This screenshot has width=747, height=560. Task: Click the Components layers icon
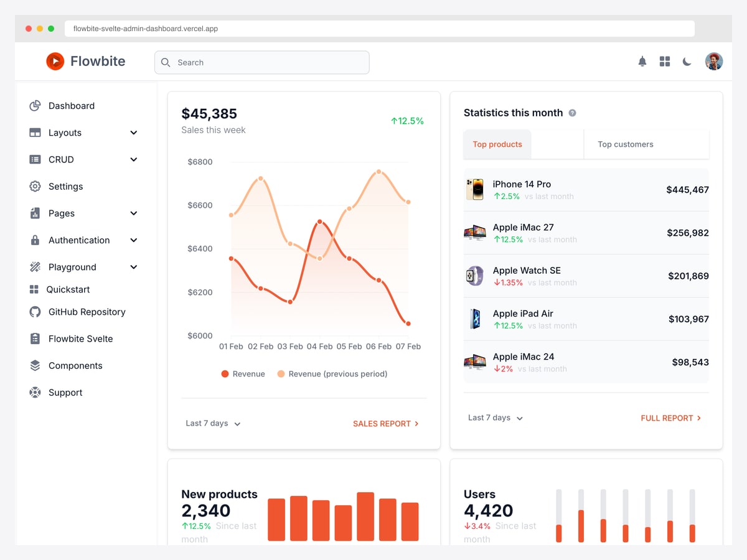(35, 366)
